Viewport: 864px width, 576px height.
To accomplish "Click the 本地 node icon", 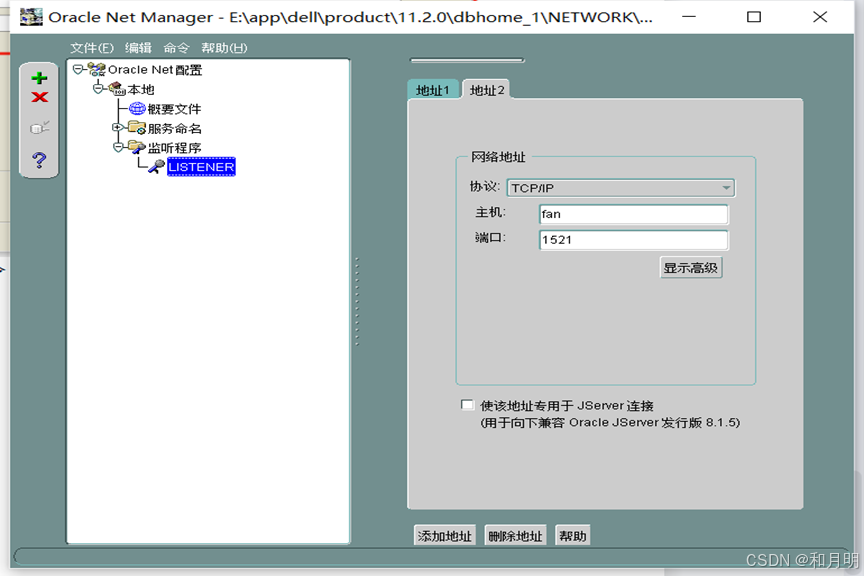I will click(x=117, y=89).
